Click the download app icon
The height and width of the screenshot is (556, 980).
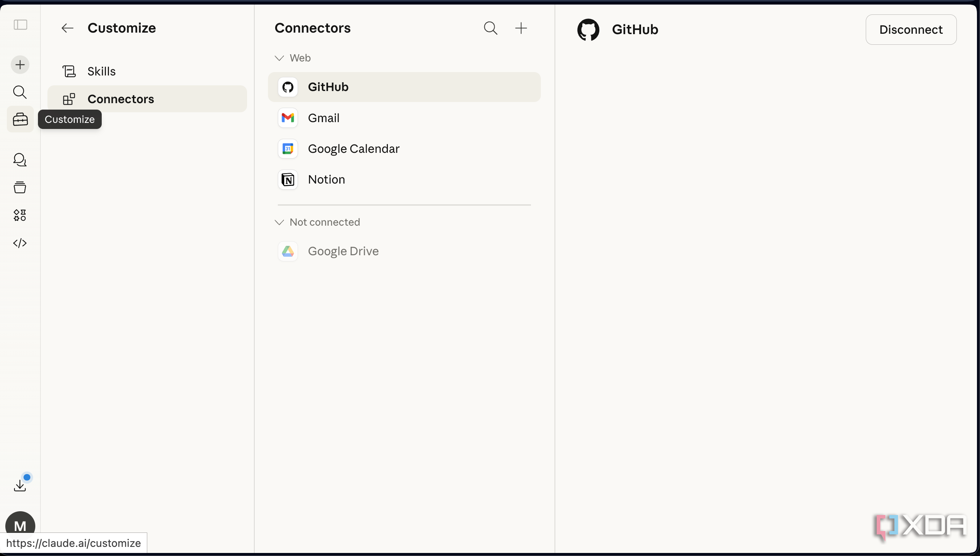pos(20,485)
